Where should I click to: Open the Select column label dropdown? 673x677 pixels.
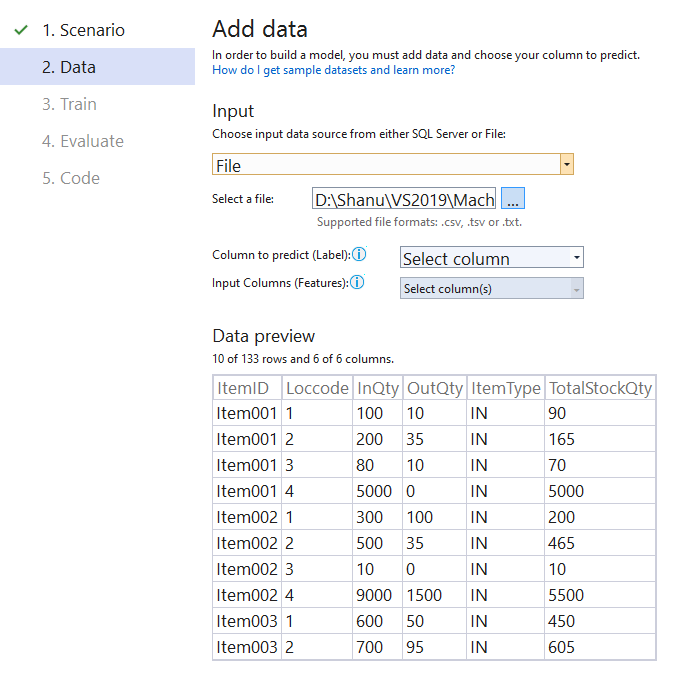coord(492,258)
